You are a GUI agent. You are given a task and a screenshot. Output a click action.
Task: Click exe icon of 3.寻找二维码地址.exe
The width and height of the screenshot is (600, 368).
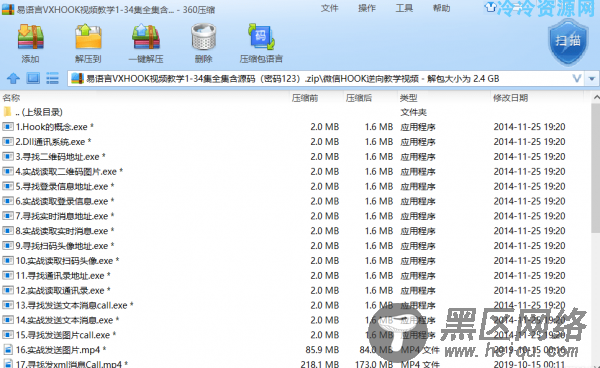coord(8,156)
